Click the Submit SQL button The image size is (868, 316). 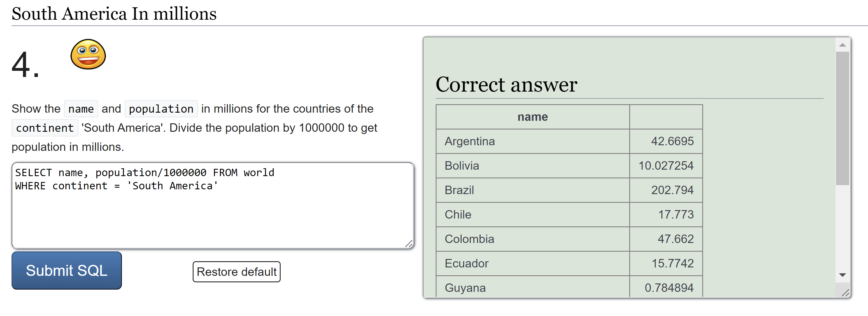66,270
